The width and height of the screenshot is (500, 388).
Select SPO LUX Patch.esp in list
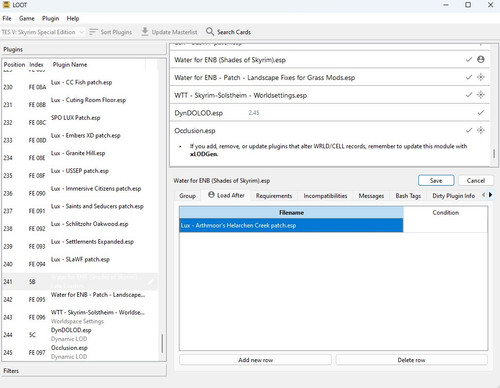point(80,122)
